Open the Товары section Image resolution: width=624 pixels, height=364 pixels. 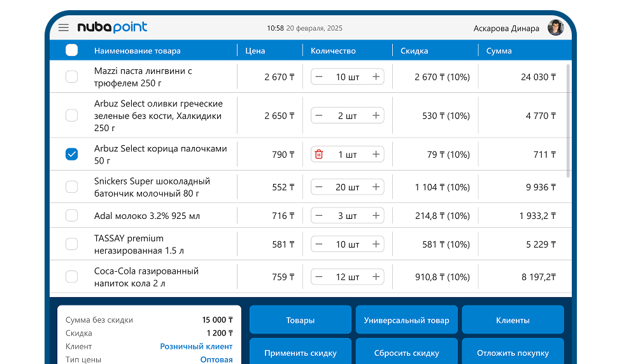[x=300, y=320]
